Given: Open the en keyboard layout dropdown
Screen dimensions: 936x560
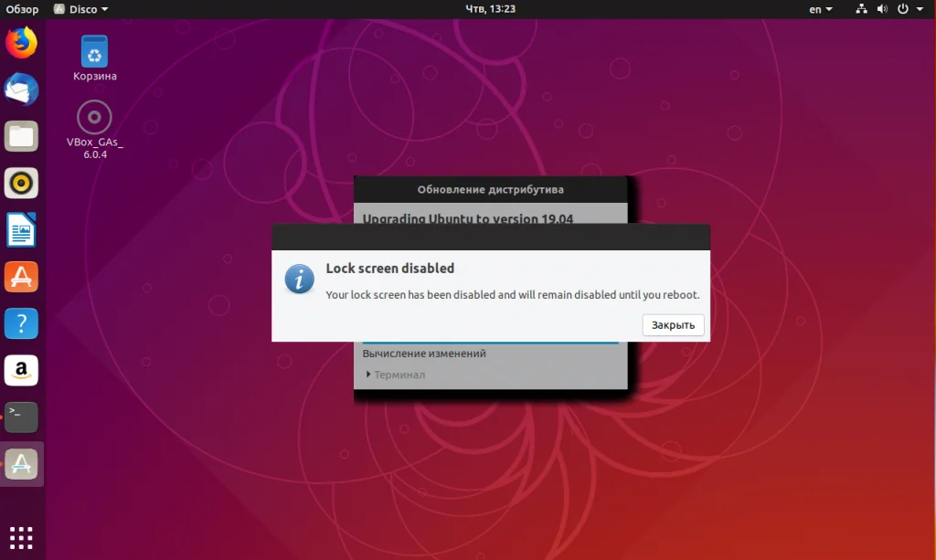Looking at the screenshot, I should [x=820, y=9].
